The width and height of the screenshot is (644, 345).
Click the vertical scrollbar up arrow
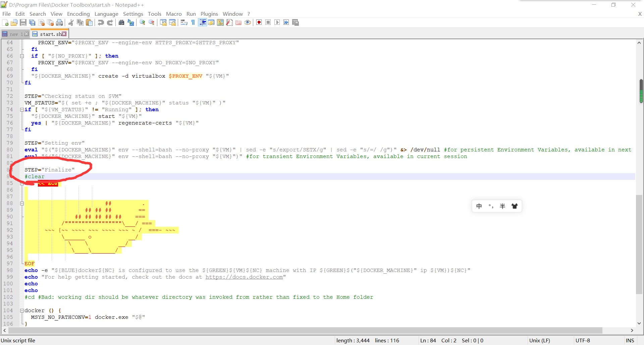(639, 43)
